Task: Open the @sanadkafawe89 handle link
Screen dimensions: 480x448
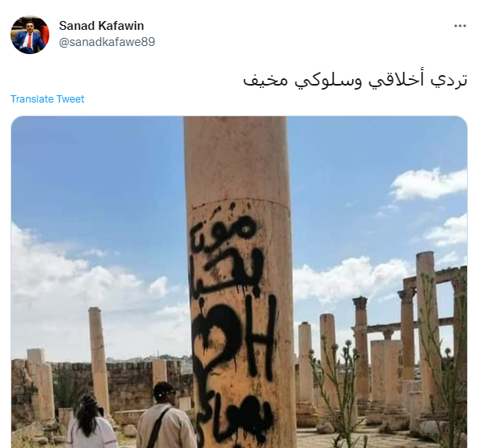Action: click(x=107, y=42)
